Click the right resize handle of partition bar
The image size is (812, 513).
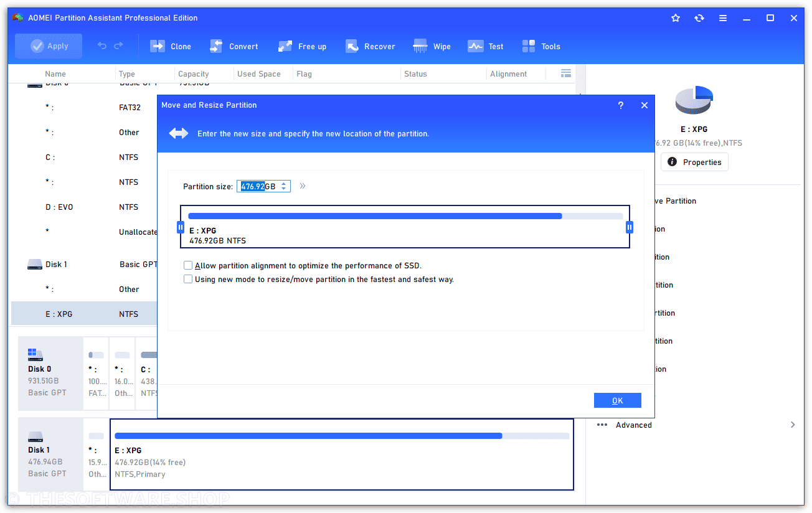[630, 227]
